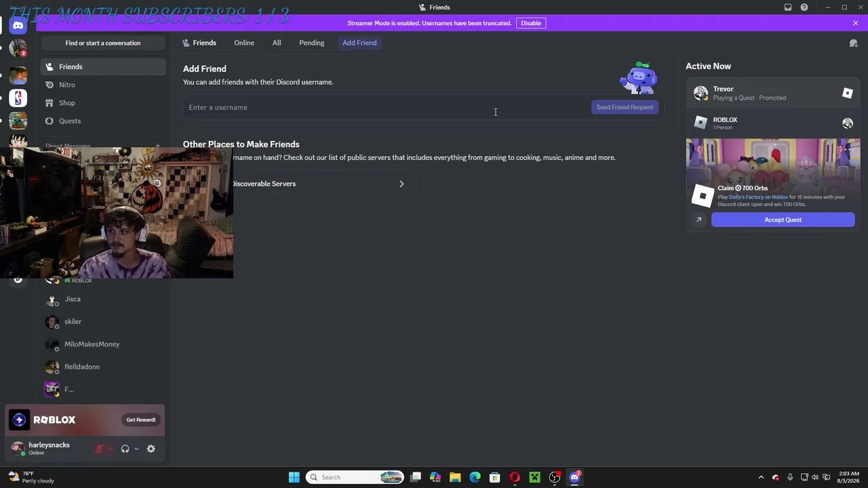Screen dimensions: 868x488
Task: Switch to the All friends tab
Action: tap(277, 43)
